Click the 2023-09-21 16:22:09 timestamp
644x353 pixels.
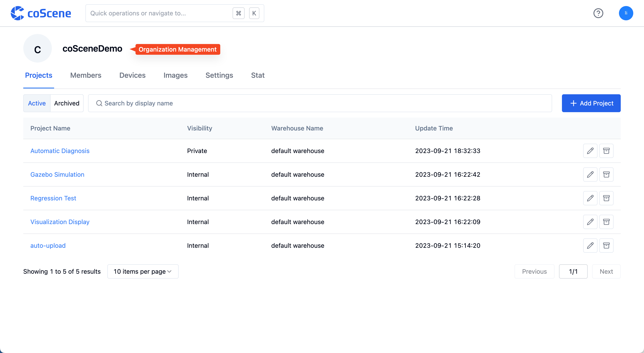[447, 222]
